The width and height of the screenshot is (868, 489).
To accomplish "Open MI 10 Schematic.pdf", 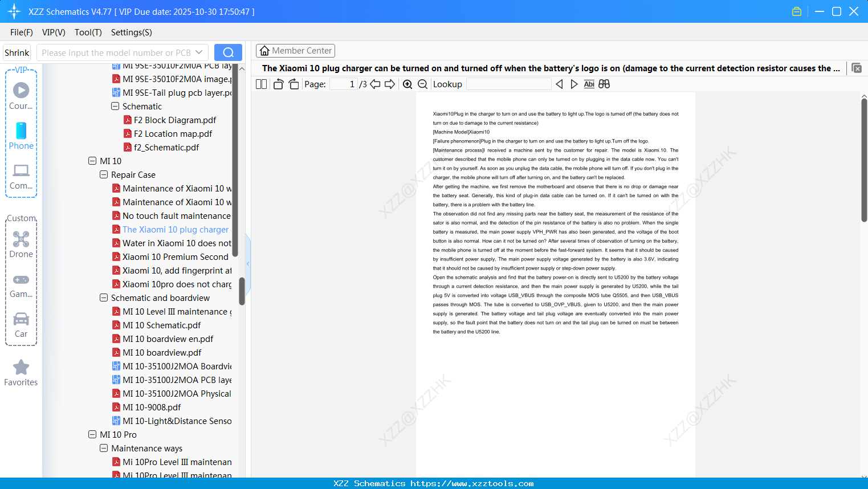I will (x=162, y=325).
